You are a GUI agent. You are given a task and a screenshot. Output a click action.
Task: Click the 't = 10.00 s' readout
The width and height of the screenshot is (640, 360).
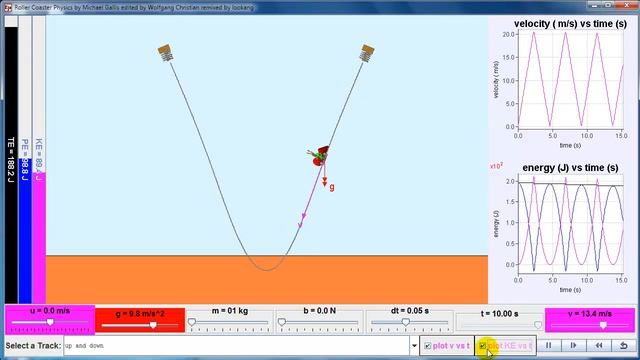pyautogui.click(x=499, y=313)
